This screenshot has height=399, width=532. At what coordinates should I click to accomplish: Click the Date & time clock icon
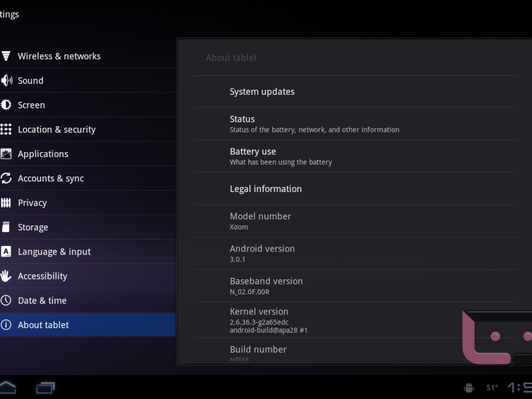coord(6,301)
